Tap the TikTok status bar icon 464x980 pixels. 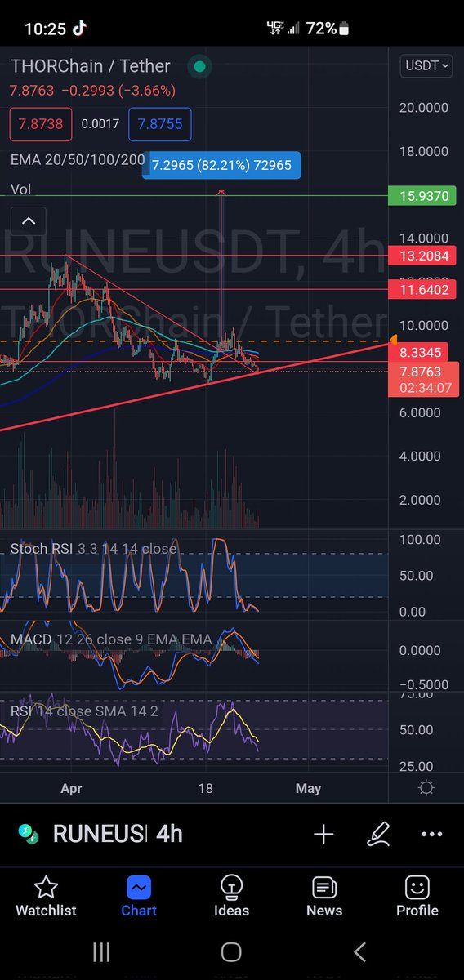pyautogui.click(x=79, y=29)
